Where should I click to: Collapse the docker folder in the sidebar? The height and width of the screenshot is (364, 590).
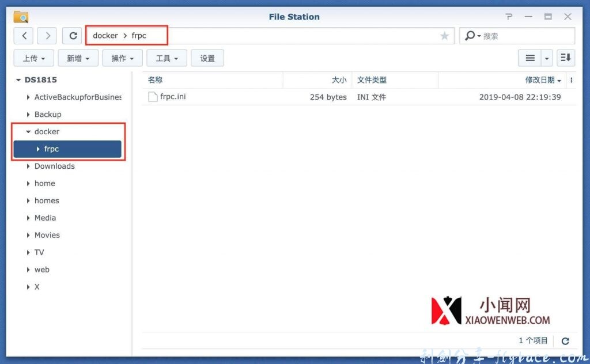coord(28,131)
